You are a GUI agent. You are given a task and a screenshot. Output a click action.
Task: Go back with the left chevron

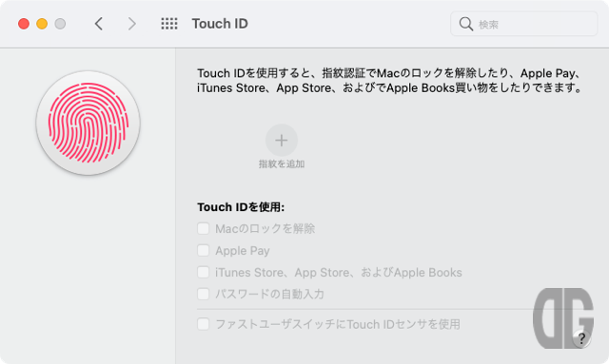99,24
